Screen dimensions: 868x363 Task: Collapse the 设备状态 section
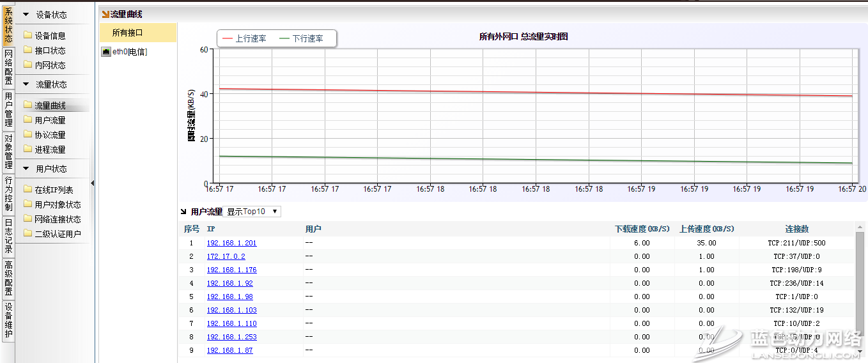point(26,15)
